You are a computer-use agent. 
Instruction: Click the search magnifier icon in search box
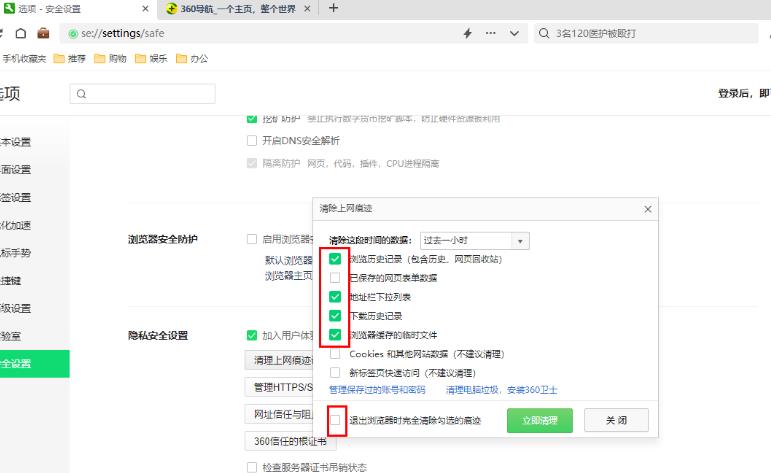pyautogui.click(x=545, y=33)
